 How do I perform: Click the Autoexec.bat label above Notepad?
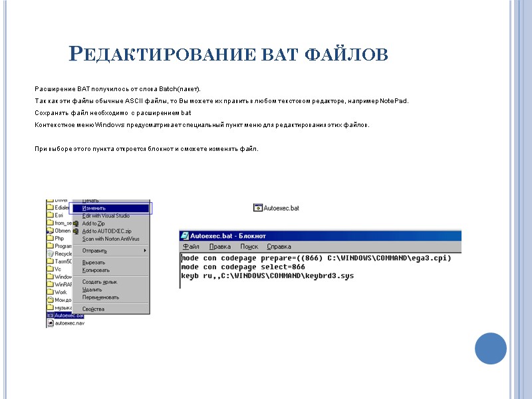point(281,208)
